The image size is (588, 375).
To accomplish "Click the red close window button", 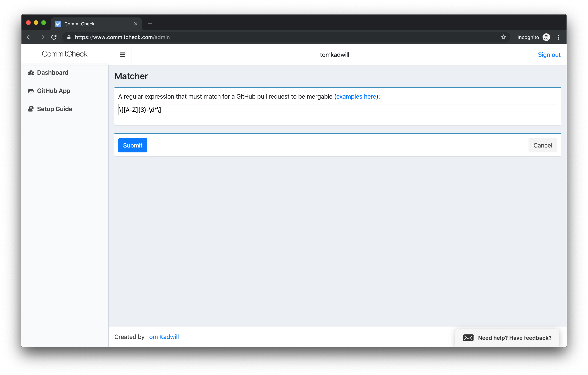I will (28, 23).
